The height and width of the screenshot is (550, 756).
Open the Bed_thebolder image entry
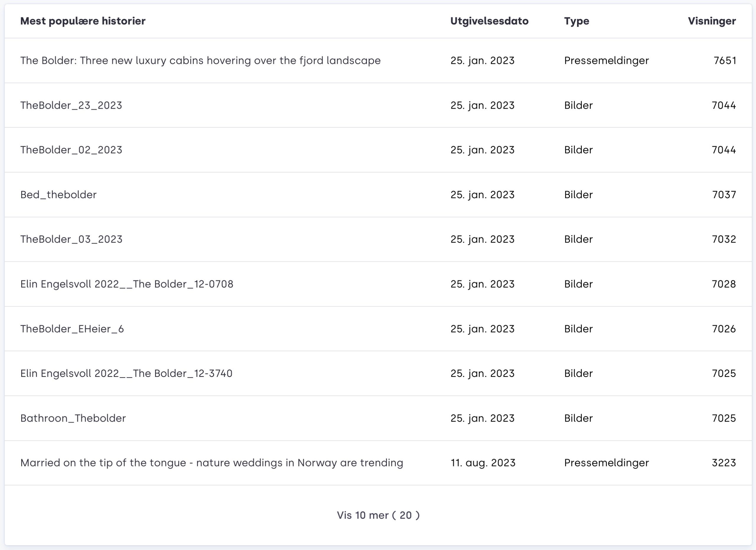pyautogui.click(x=58, y=195)
